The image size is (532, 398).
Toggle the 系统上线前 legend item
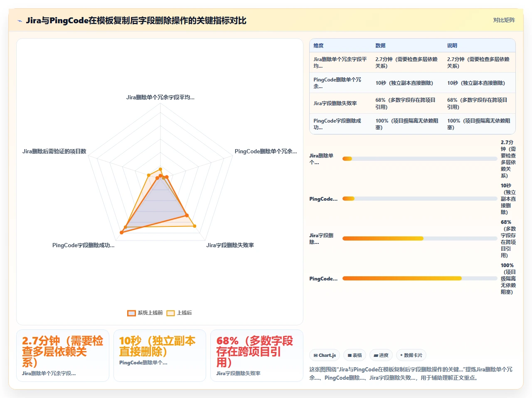pos(145,313)
